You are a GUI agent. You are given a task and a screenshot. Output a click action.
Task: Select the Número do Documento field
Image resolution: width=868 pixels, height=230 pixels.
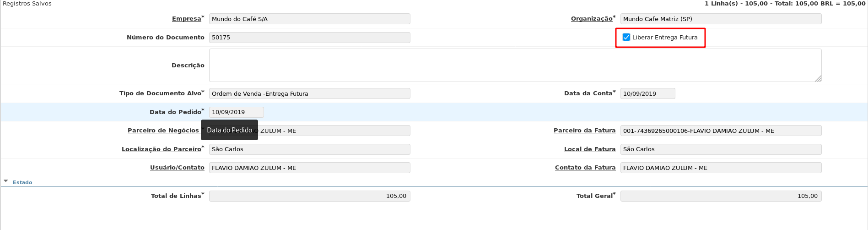309,38
